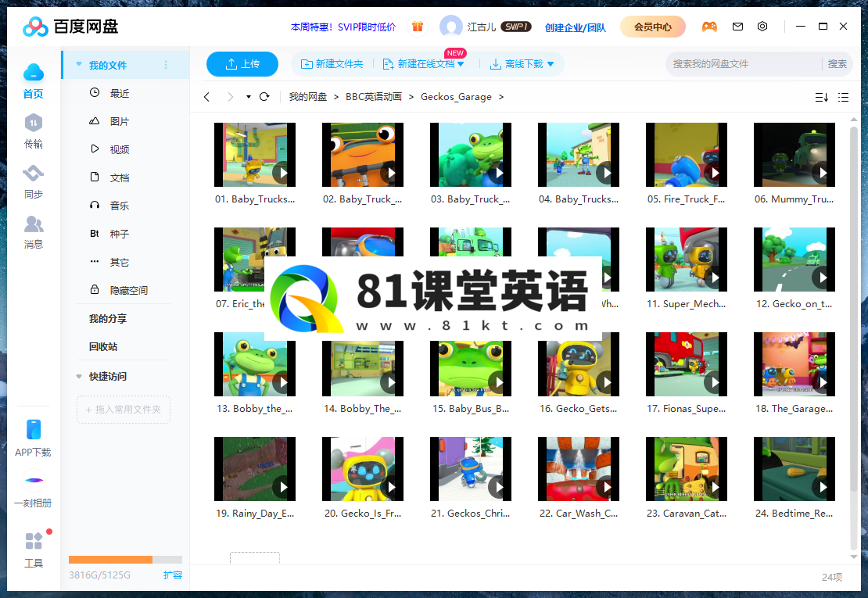Open 一刻相册 album icon
Image resolution: width=868 pixels, height=598 pixels.
(33, 480)
